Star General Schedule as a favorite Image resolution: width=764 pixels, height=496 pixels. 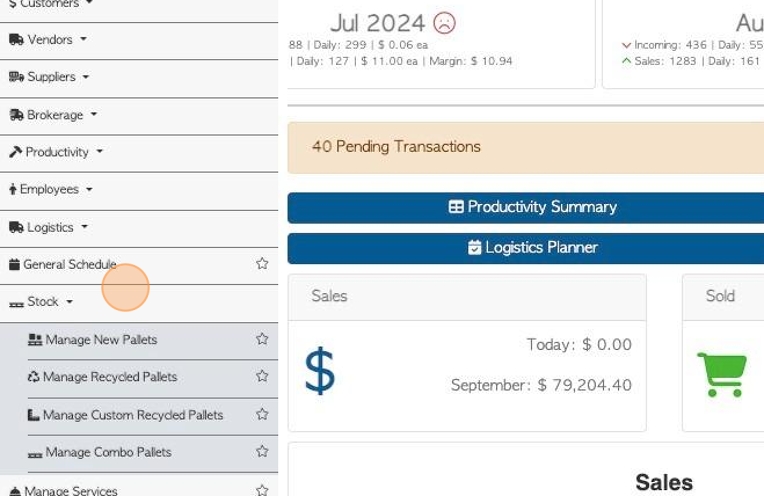(262, 264)
